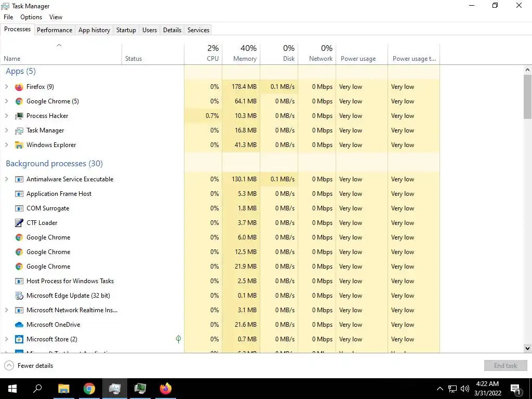Select the Background processes (30) heading
Screen dimensions: 532x399
point(54,164)
